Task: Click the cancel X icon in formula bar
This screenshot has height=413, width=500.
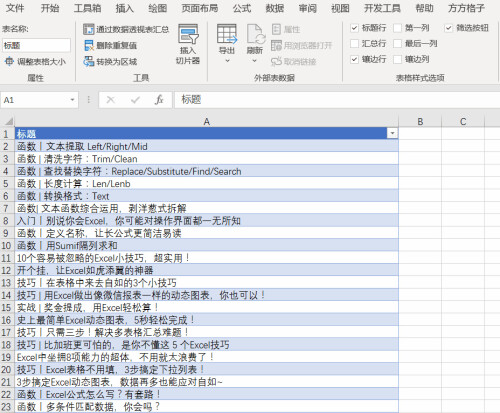Action: (110, 100)
